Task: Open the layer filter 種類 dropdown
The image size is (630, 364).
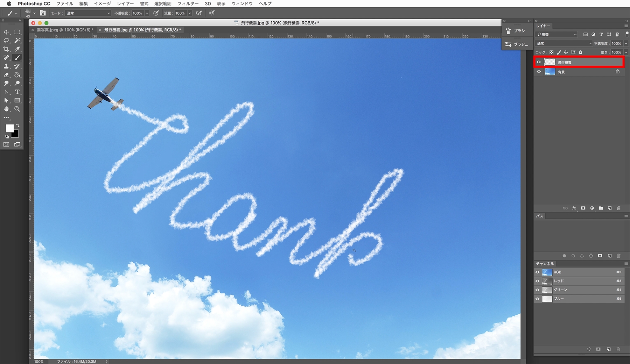Action: (x=557, y=34)
